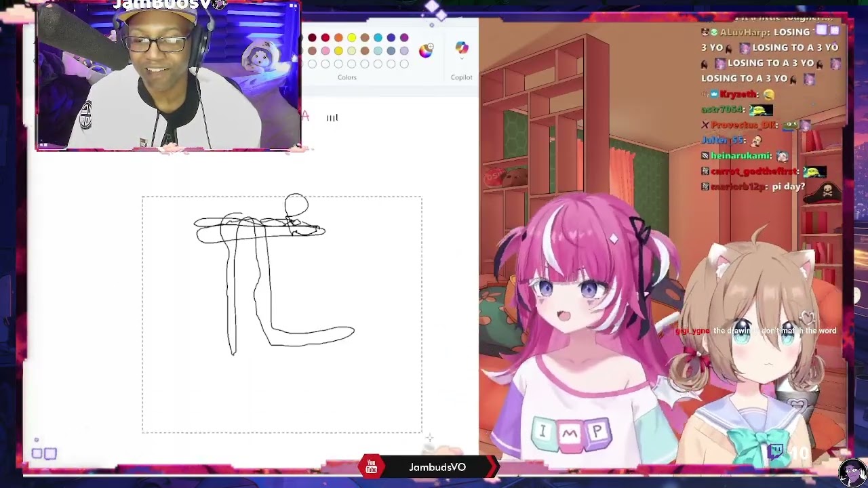The image size is (868, 488).
Task: Choose the lavender color swatch
Action: 404,51
